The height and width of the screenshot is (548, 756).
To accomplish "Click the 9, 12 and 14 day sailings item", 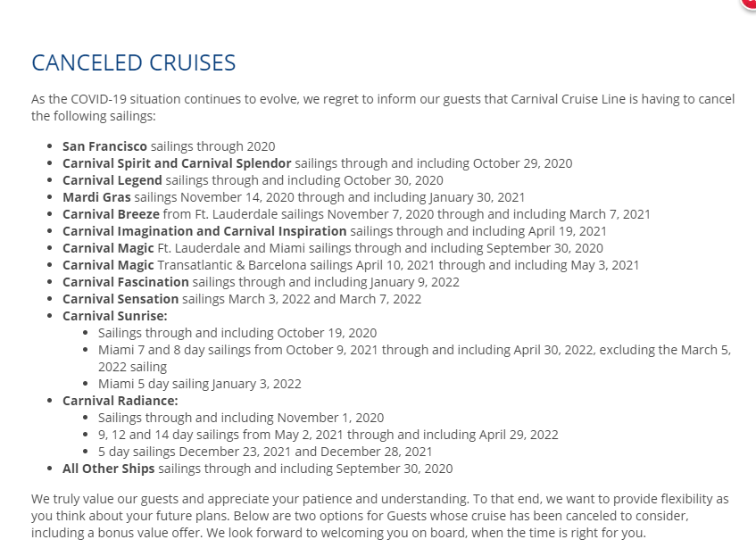I will coord(328,435).
